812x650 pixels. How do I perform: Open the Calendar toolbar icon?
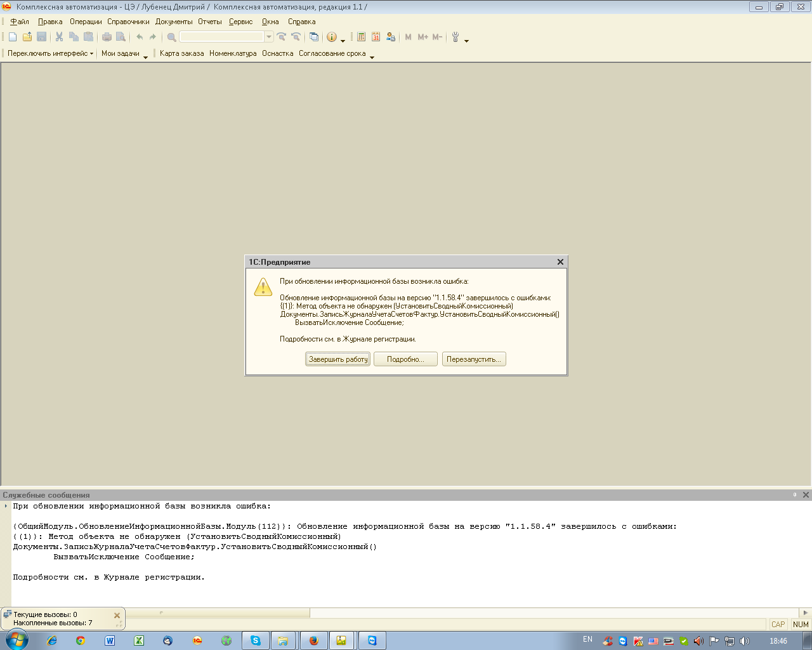[376, 37]
